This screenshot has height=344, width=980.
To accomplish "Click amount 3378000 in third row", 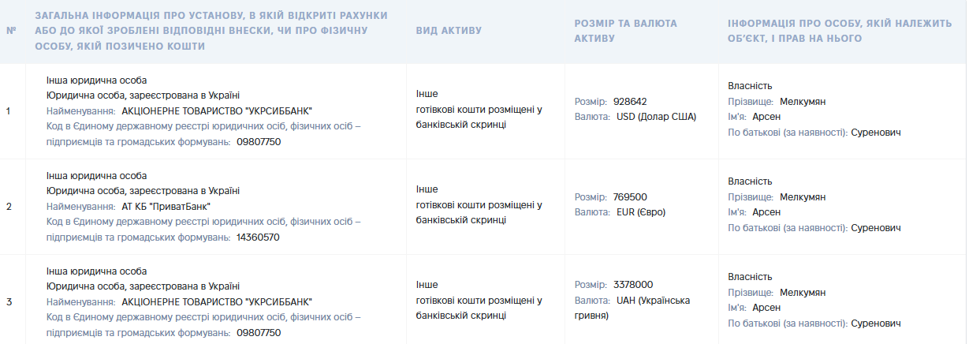I will [x=633, y=285].
